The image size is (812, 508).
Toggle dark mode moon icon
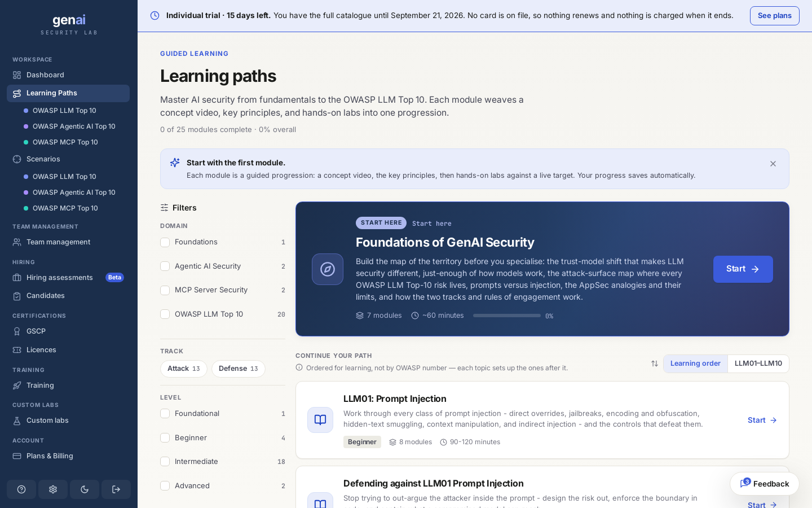click(85, 489)
